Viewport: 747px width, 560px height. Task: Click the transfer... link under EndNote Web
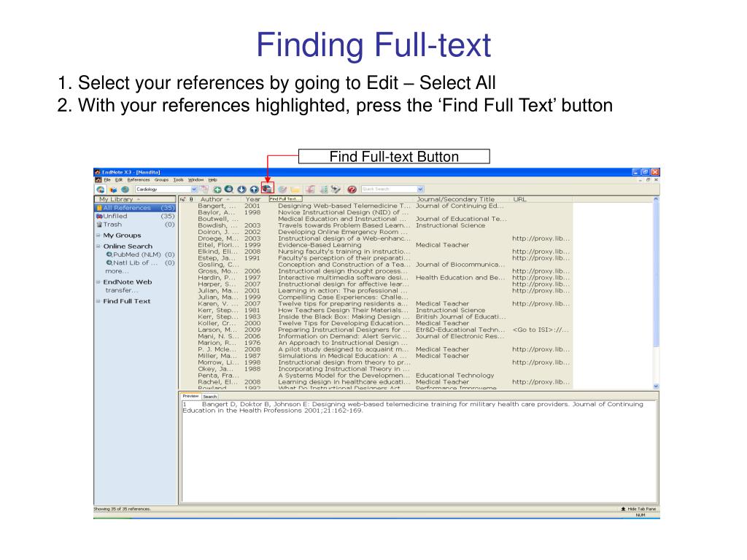122,290
